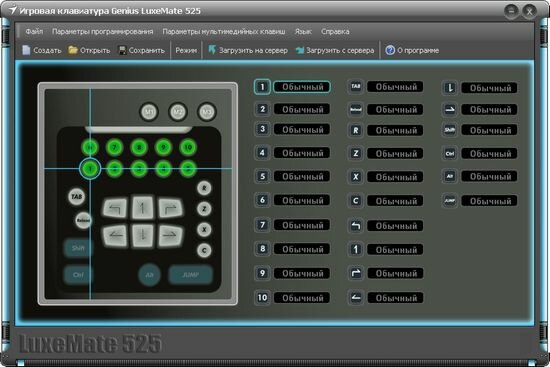Click the Режим toolbar button

186,50
